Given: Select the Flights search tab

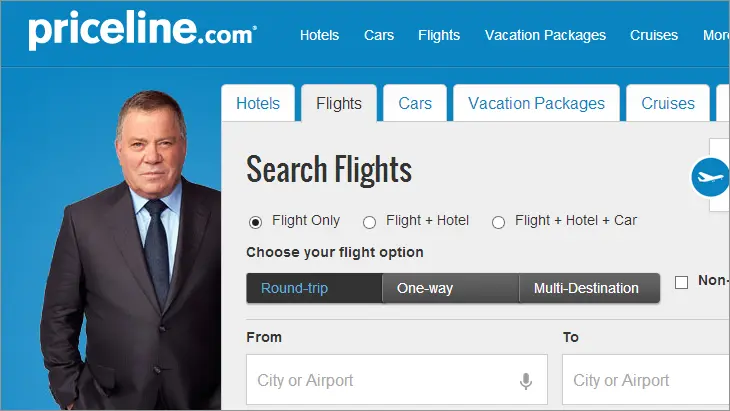Looking at the screenshot, I should [338, 103].
